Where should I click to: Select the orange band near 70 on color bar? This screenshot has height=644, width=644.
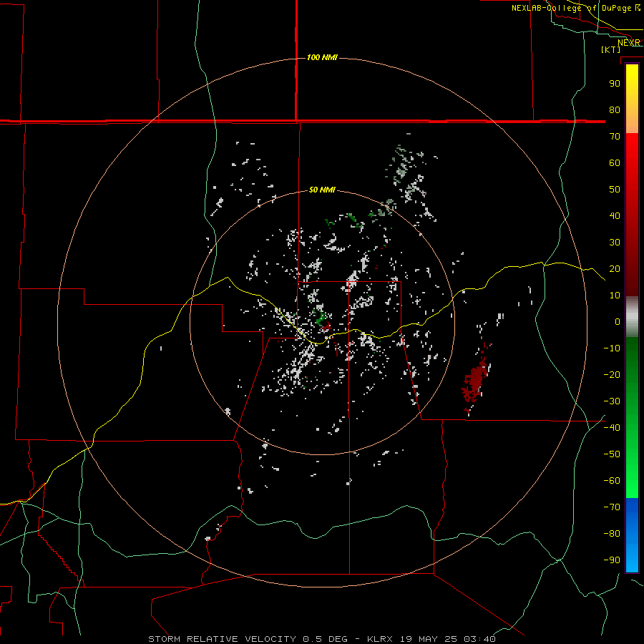coord(632,123)
